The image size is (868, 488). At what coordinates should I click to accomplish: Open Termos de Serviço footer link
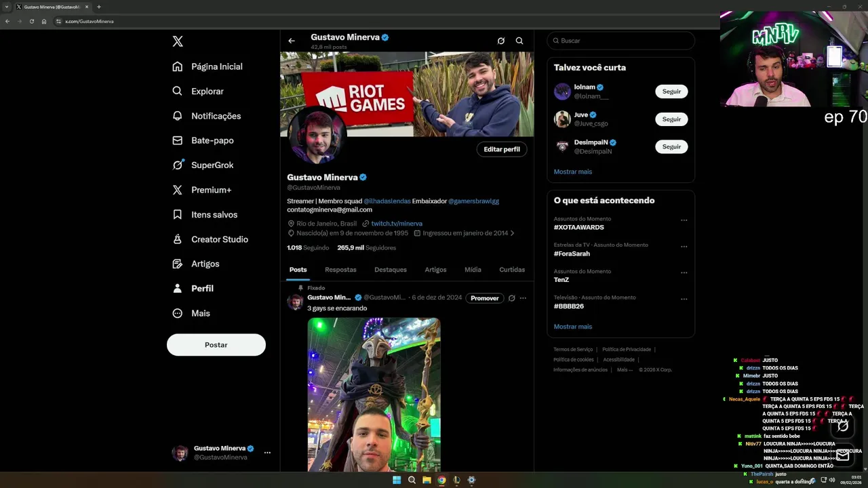(574, 350)
